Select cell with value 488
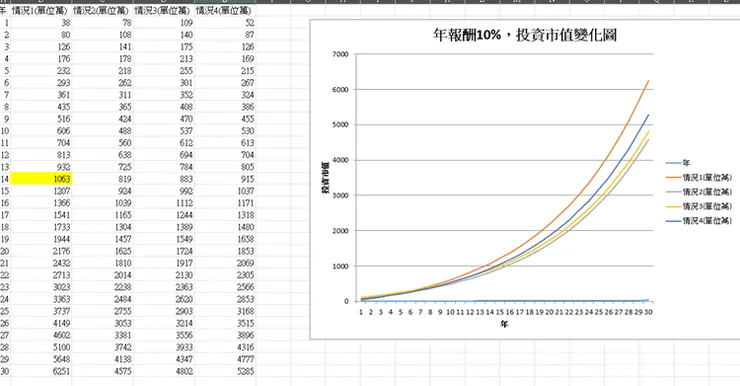Image resolution: width=740 pixels, height=386 pixels. click(102, 131)
